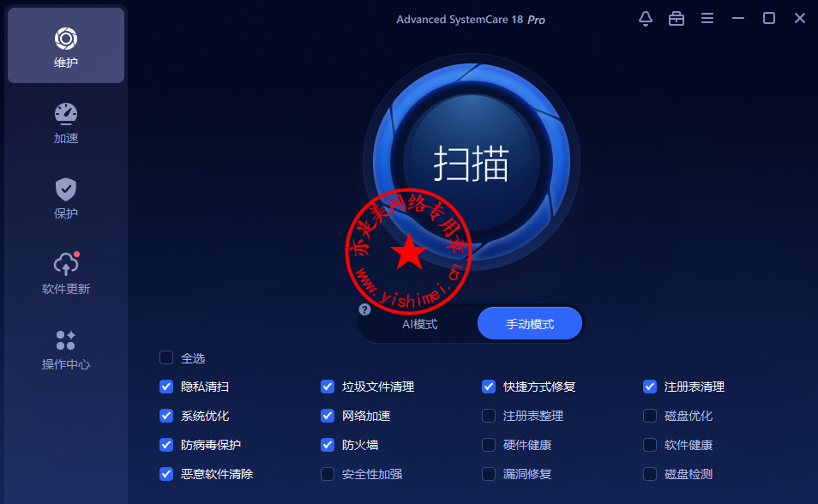Open 软件更新 software updater
The width and height of the screenshot is (818, 504).
[x=66, y=274]
